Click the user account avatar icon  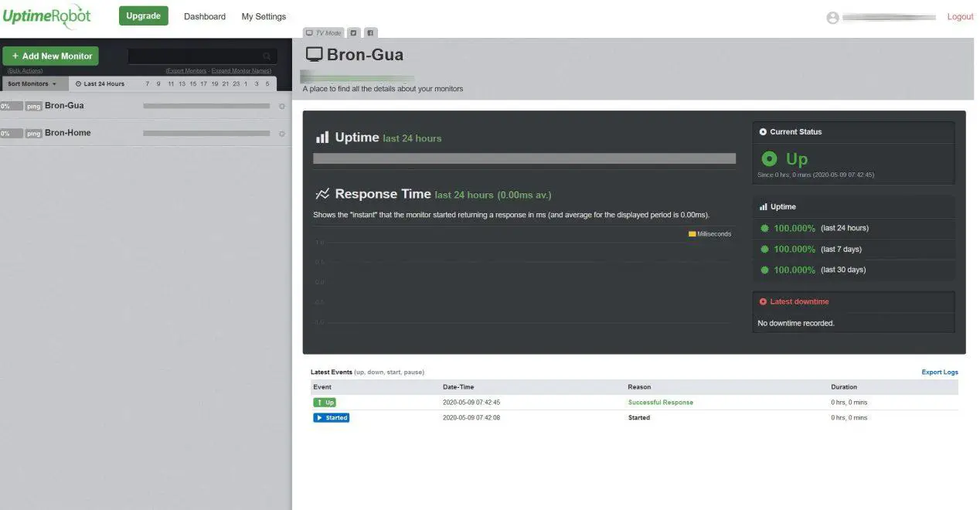pyautogui.click(x=832, y=17)
